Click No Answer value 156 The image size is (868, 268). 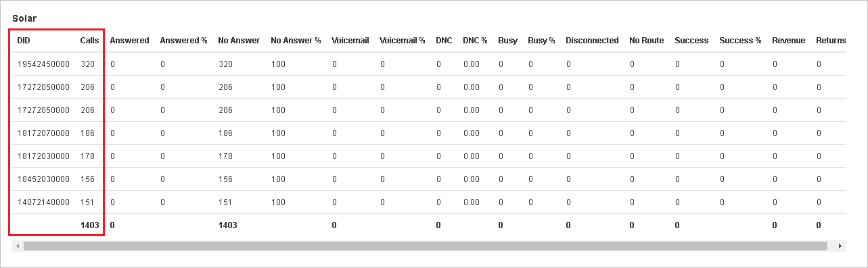point(225,179)
